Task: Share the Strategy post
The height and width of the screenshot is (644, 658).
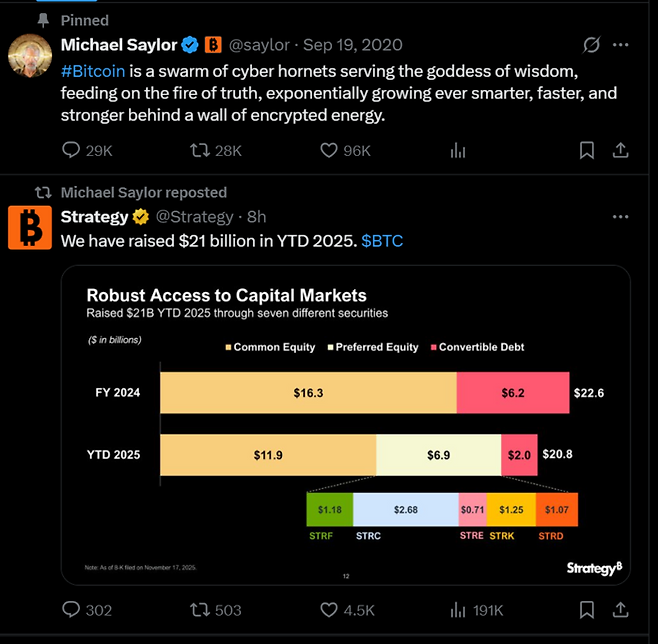Action: [620, 609]
